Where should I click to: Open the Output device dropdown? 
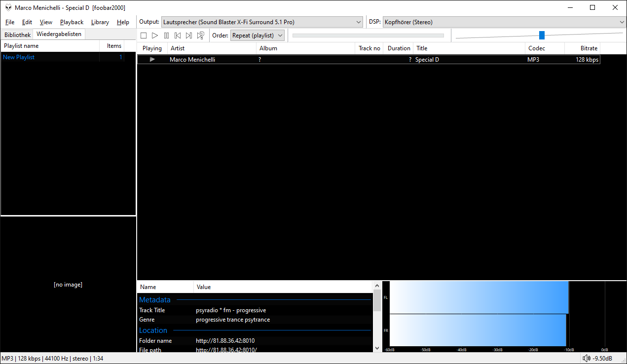[262, 22]
